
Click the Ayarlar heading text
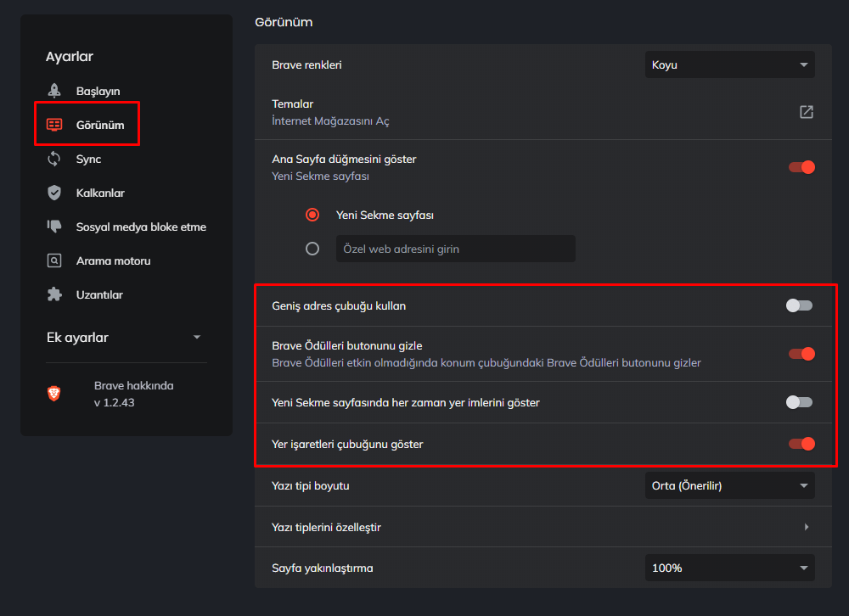pos(70,56)
